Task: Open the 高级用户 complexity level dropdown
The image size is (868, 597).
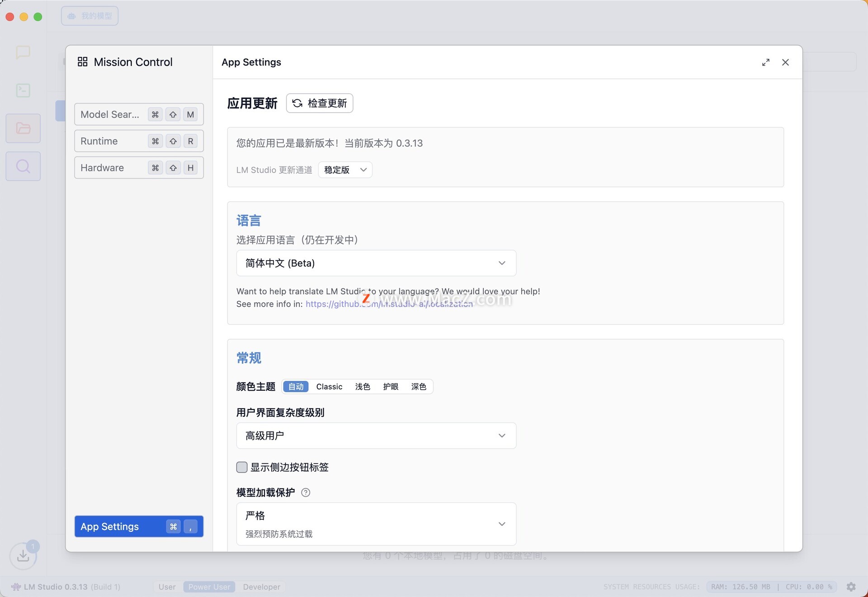Action: click(x=376, y=436)
